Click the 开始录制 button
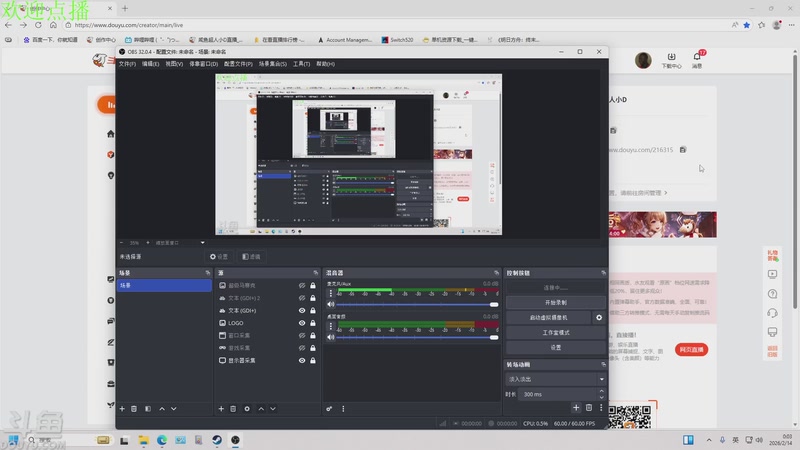This screenshot has width=800, height=450. (x=556, y=303)
